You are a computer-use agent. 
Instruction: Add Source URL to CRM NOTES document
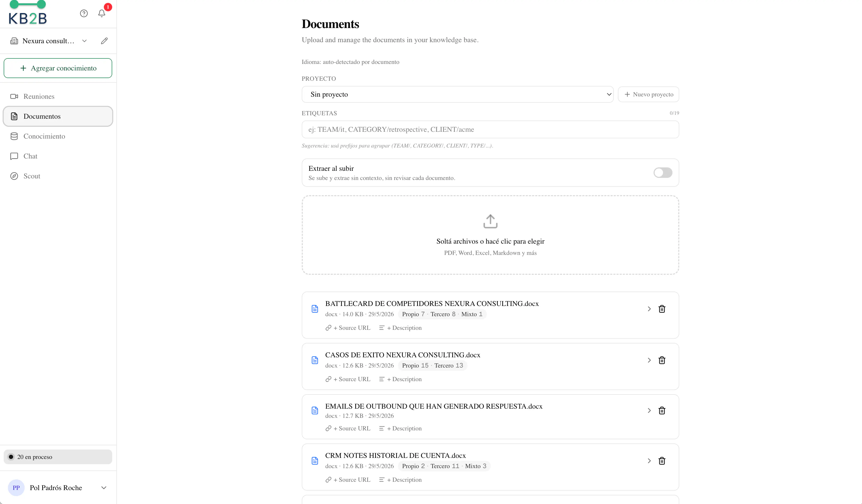point(348,480)
